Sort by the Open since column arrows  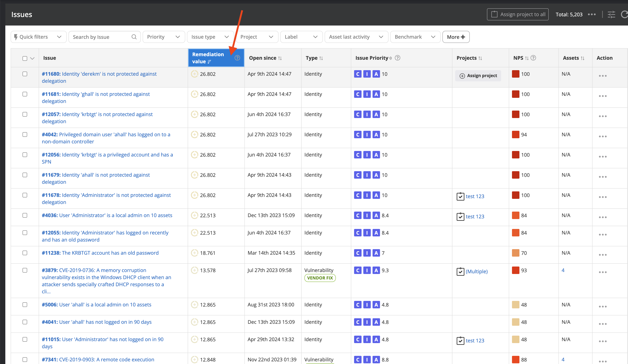point(280,58)
